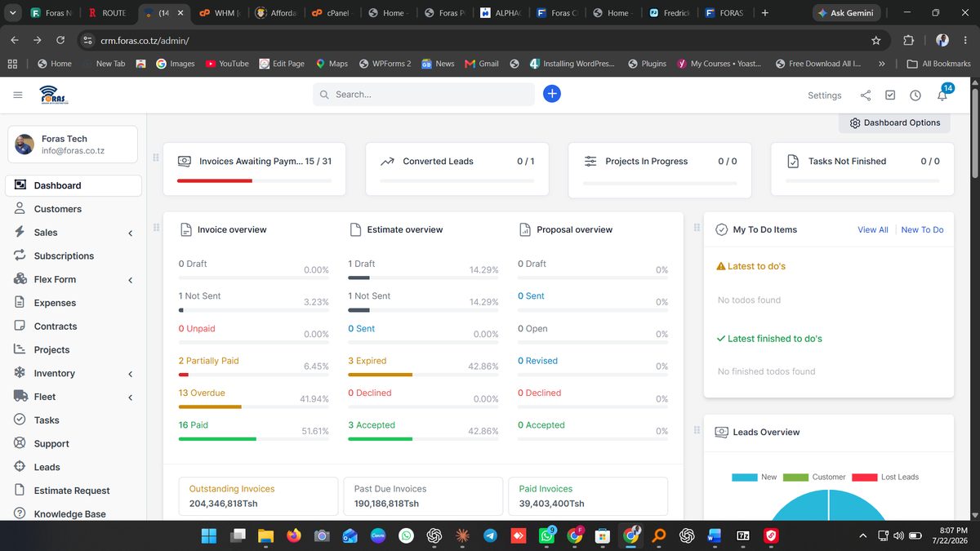Open Telegram from the taskbar
The height and width of the screenshot is (551, 980).
[x=490, y=535]
